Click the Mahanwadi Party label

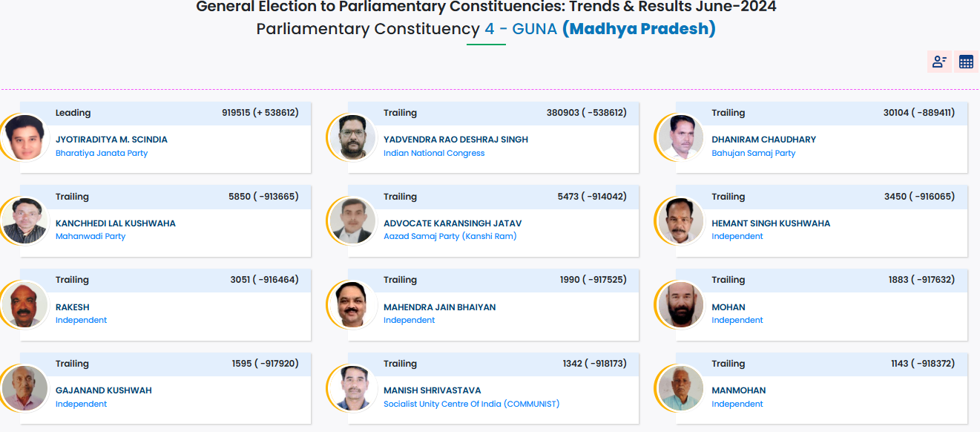91,236
